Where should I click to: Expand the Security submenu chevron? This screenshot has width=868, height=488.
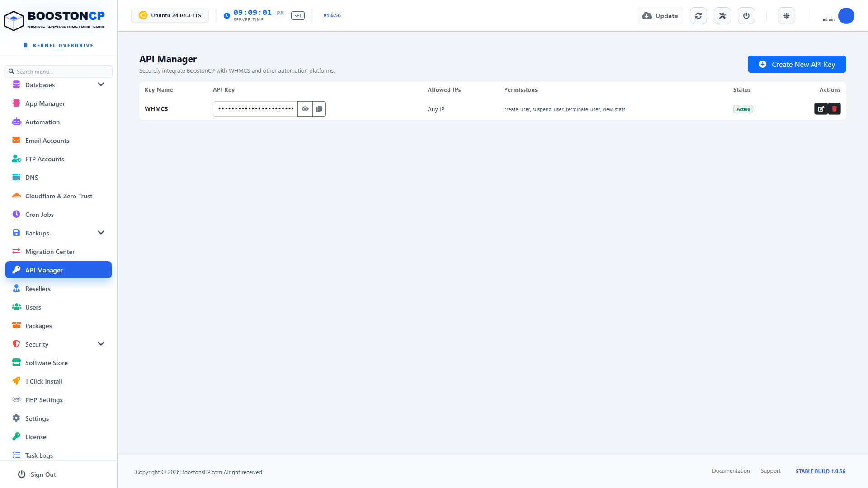(x=101, y=344)
